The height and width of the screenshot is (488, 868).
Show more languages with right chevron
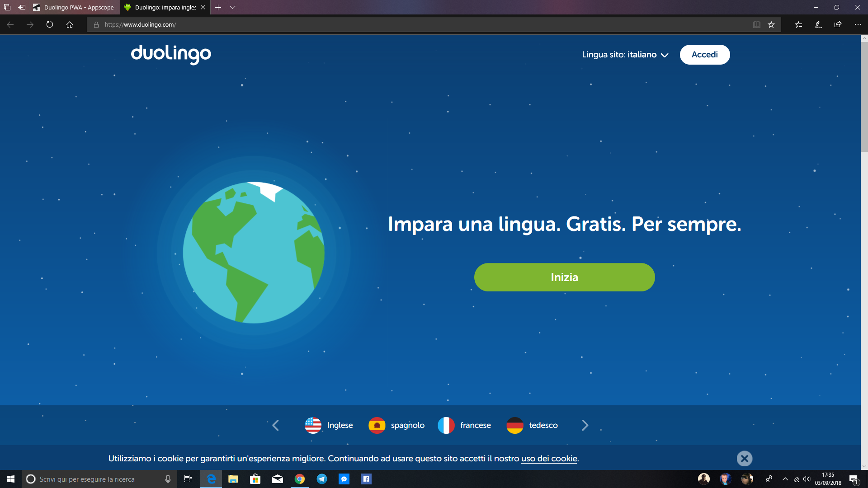coord(585,425)
